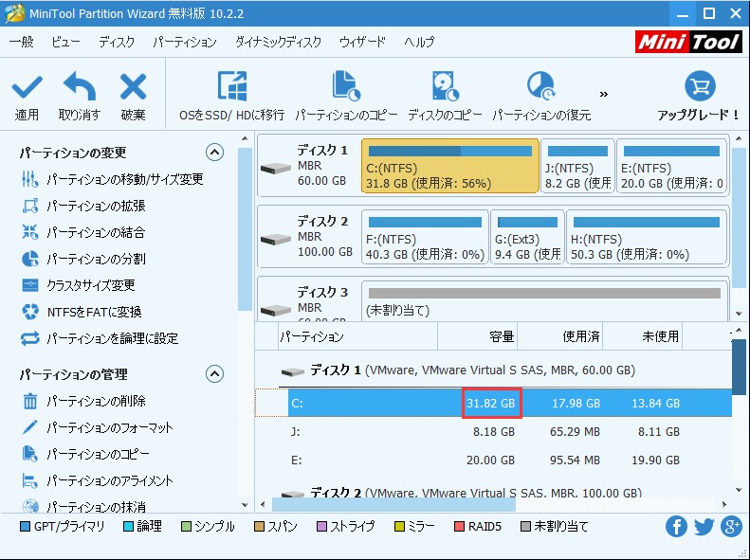Select the H:(NTFS) partition block
This screenshot has height=560, width=750.
(647, 237)
